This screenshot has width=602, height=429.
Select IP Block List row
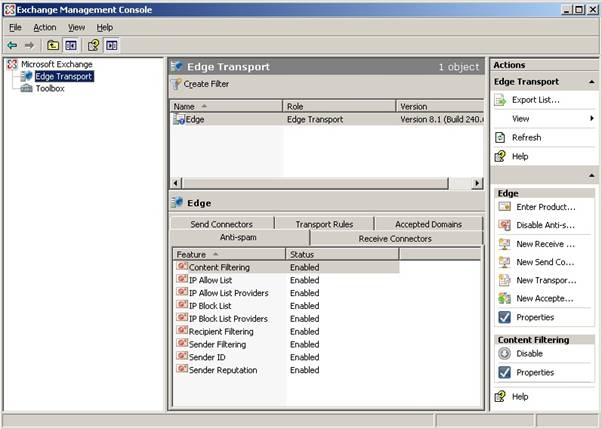coord(286,306)
